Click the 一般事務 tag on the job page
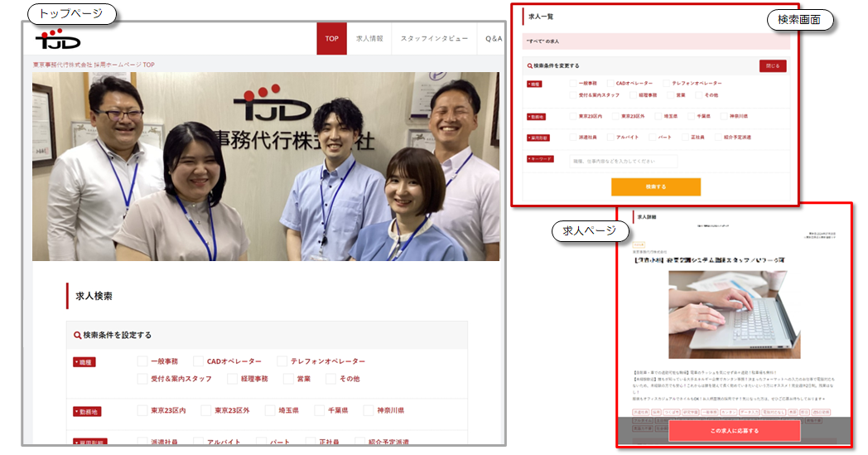868x455 pixels. tap(710, 413)
